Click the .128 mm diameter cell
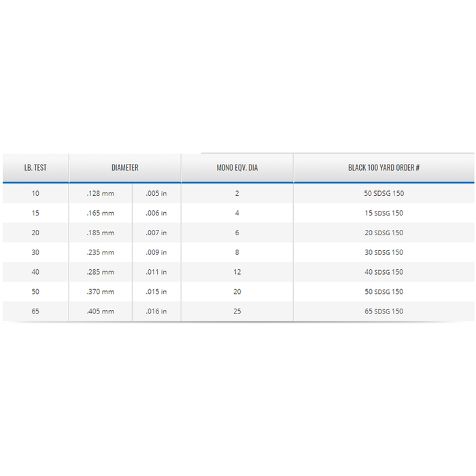 tap(101, 194)
